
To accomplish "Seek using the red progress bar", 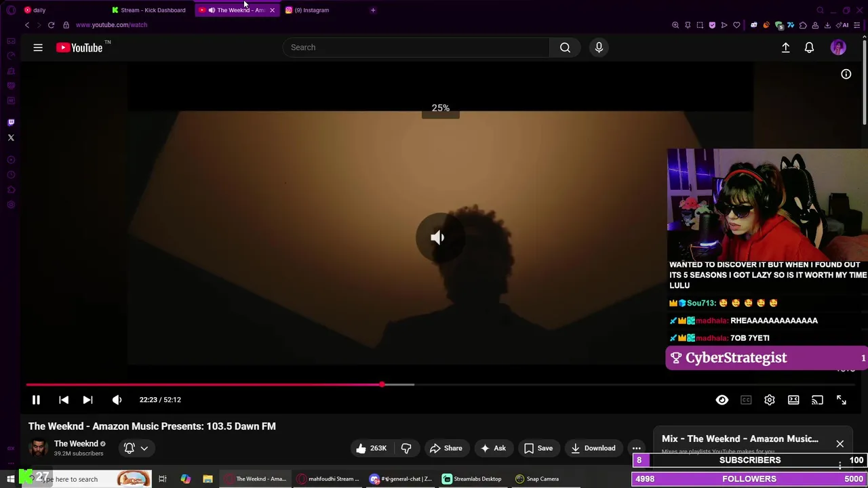I will point(203,384).
